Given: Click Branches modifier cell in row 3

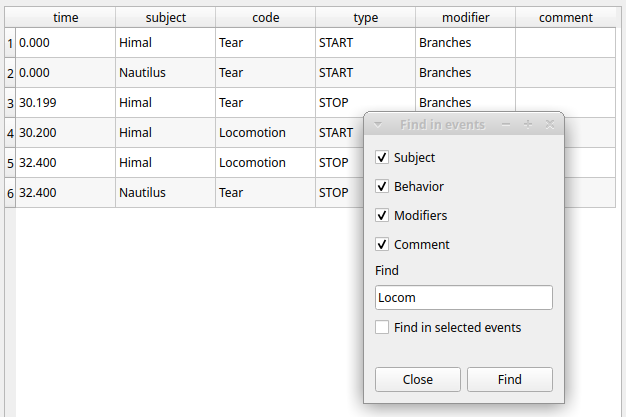Looking at the screenshot, I should 466,100.
